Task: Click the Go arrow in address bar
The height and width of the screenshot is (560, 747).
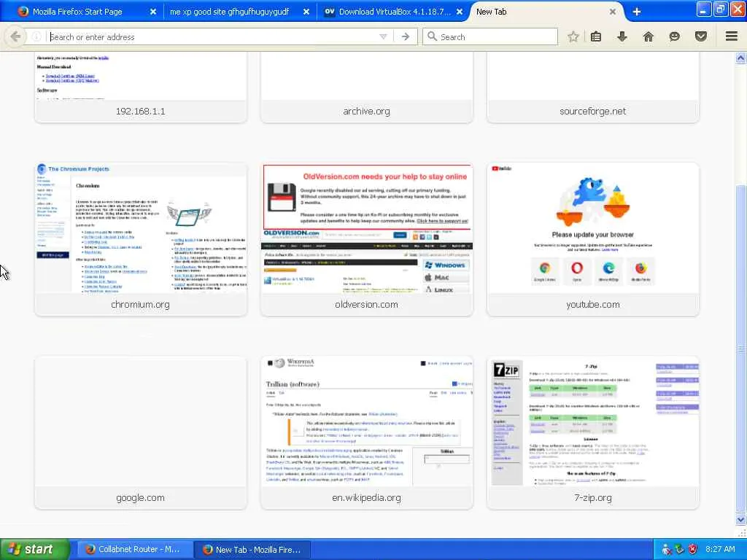Action: (406, 36)
